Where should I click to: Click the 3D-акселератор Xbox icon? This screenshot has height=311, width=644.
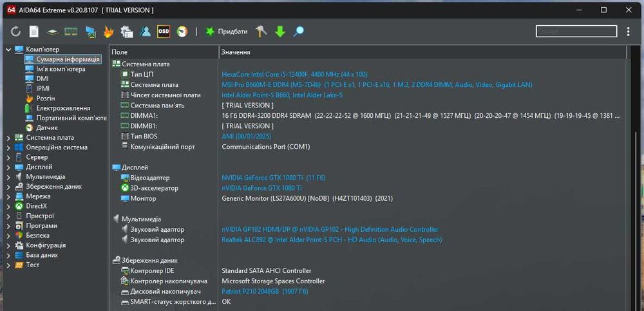(125, 188)
